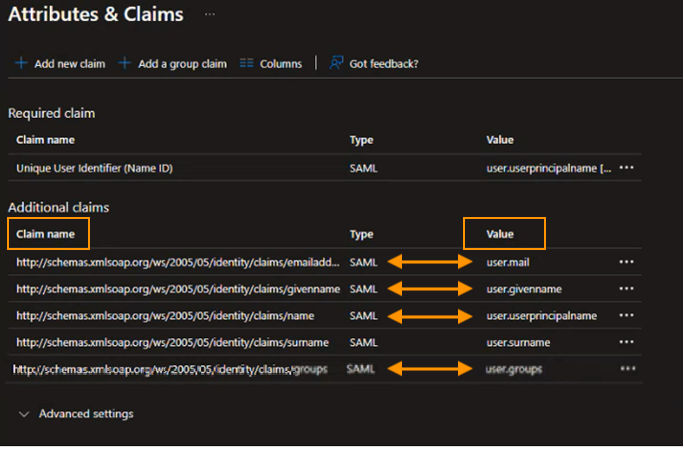
Task: Open ellipsis menu for Unique User Identifier claim
Action: [627, 168]
